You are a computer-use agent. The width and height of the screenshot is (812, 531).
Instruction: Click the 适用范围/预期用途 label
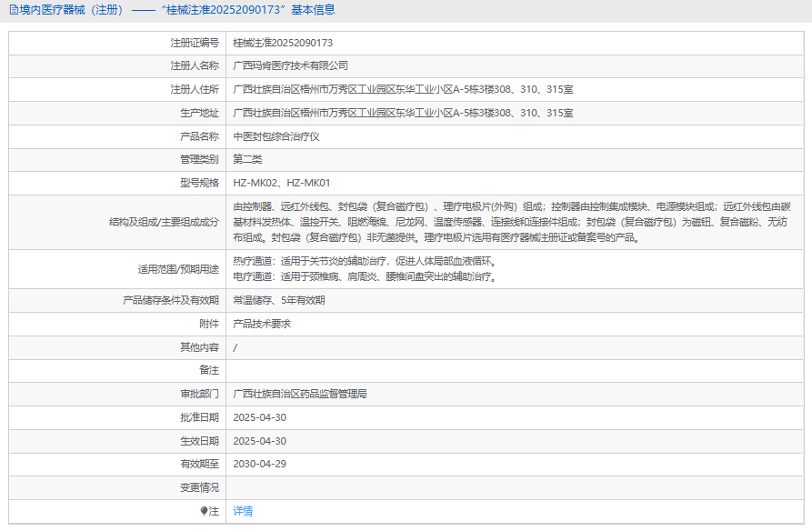tap(178, 269)
